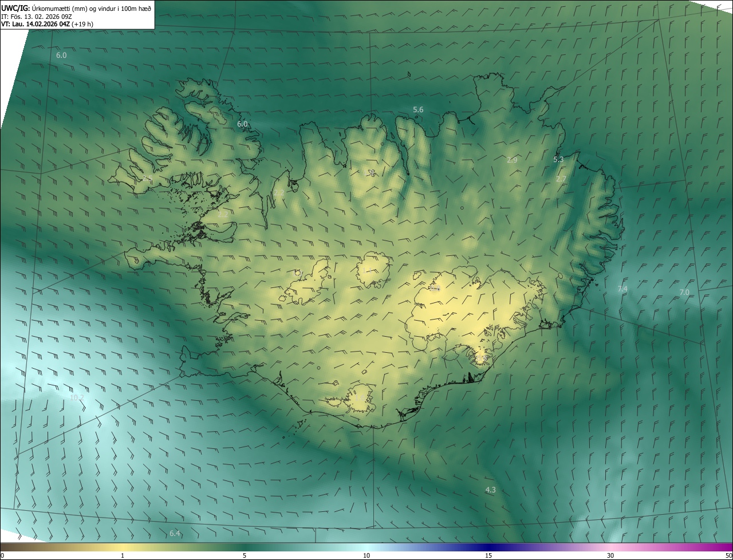The width and height of the screenshot is (733, 560).
Task: Click the 6.0 value below the title box
Action: pyautogui.click(x=61, y=56)
